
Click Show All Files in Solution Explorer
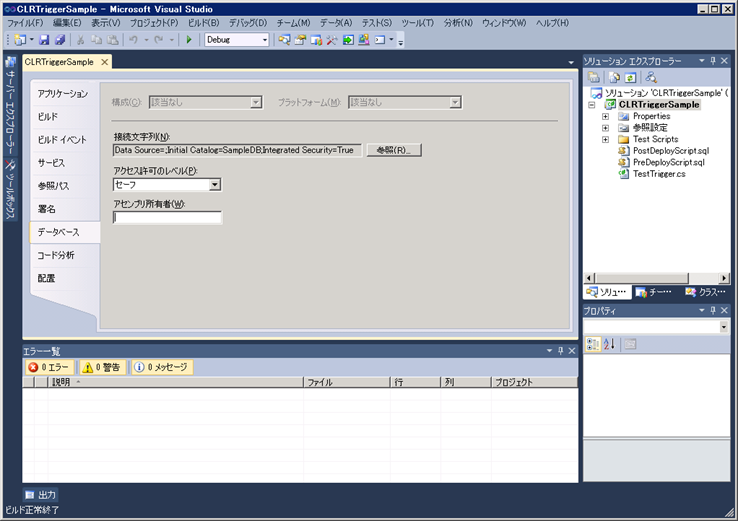[614, 77]
